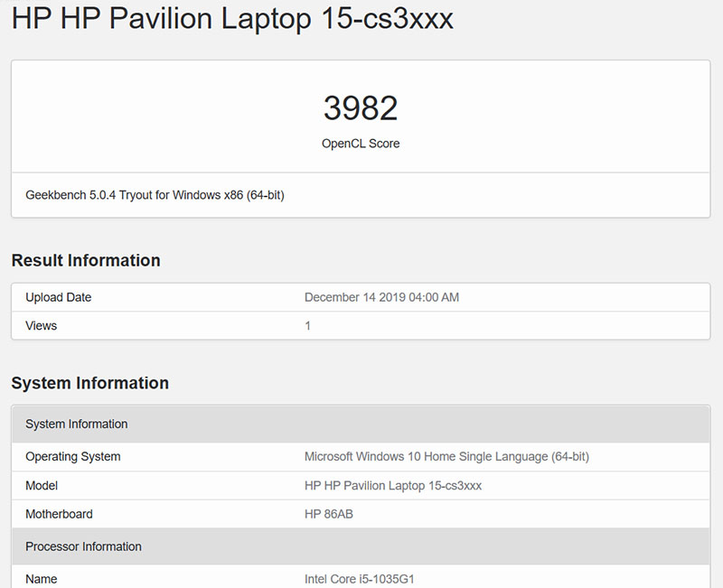Click the page title HP Pavilion Laptop 15-cs3xxx
Image resolution: width=723 pixels, height=588 pixels.
click(x=232, y=19)
